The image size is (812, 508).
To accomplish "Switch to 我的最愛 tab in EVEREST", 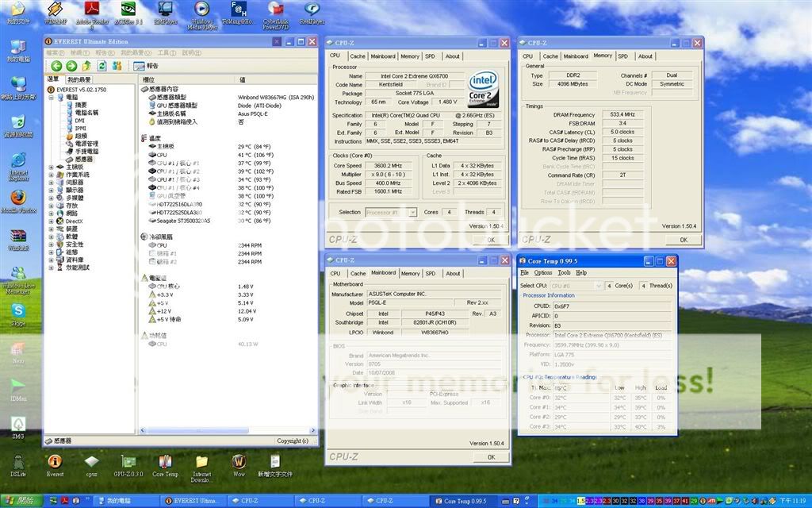I will pyautogui.click(x=79, y=79).
